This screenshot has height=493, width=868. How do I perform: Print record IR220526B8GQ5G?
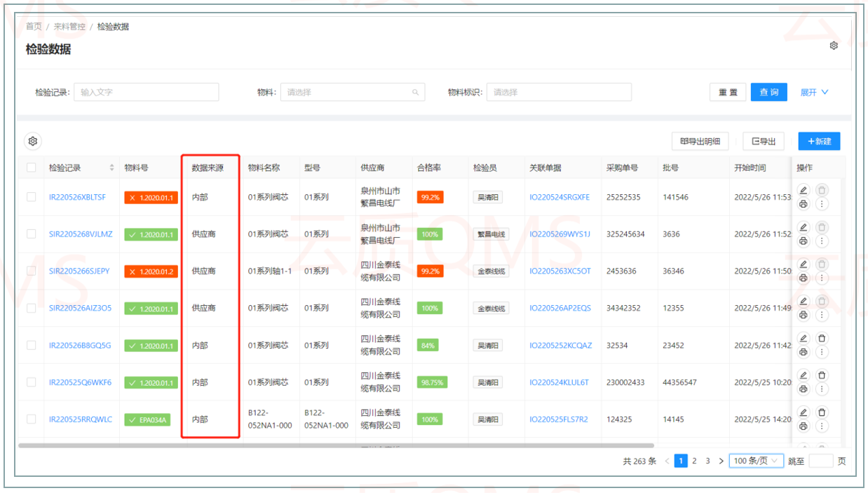pos(803,352)
